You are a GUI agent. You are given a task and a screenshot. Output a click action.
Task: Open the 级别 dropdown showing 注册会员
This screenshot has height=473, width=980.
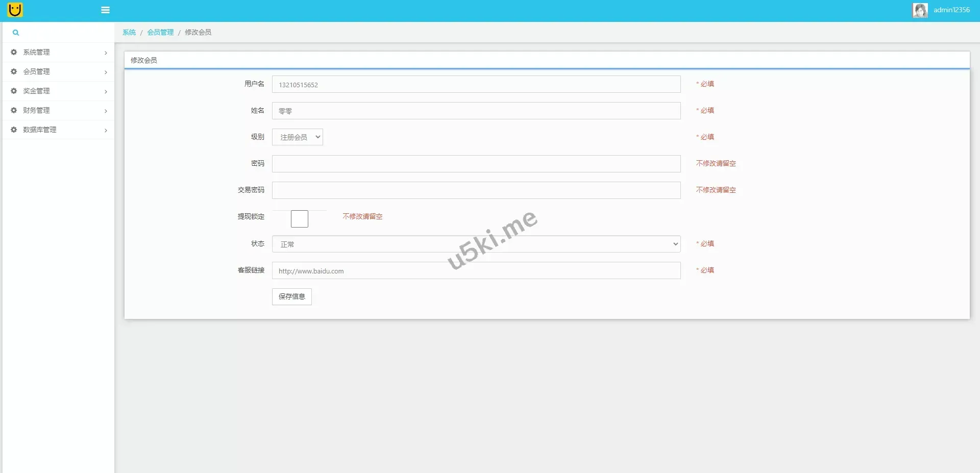point(298,137)
